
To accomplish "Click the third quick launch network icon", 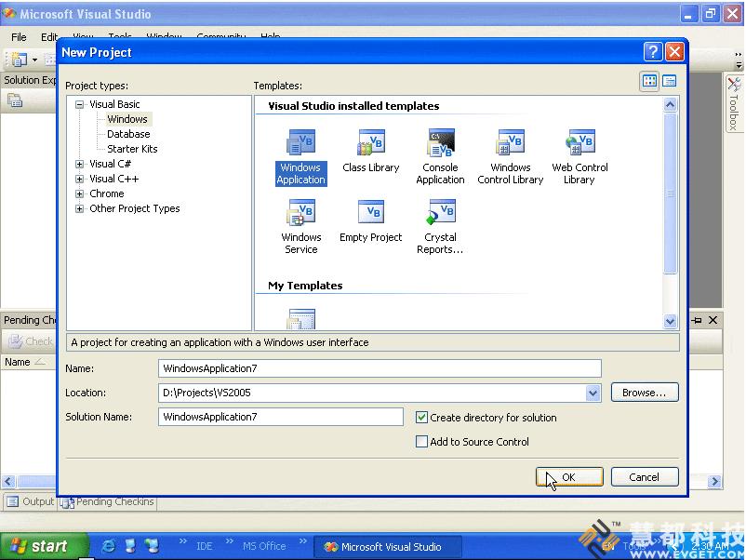I will (152, 546).
